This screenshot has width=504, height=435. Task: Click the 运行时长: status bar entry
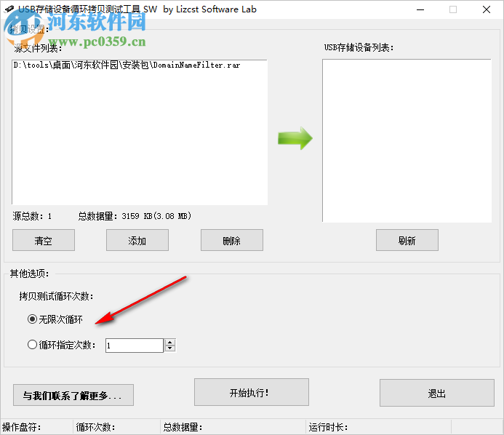tap(328, 427)
